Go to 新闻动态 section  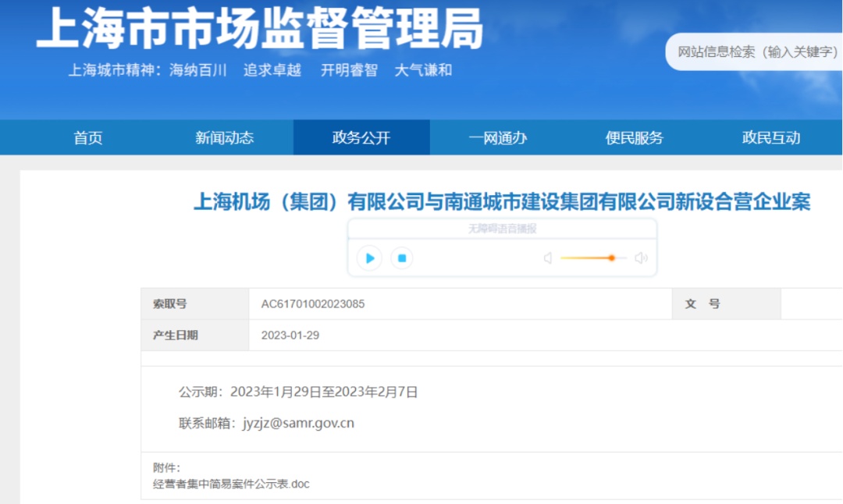[225, 138]
